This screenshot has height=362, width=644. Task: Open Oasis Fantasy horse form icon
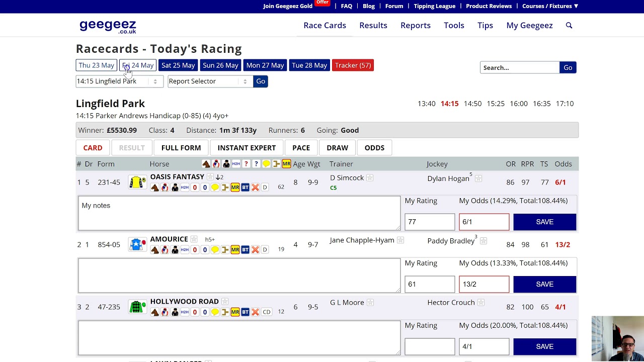click(x=154, y=188)
